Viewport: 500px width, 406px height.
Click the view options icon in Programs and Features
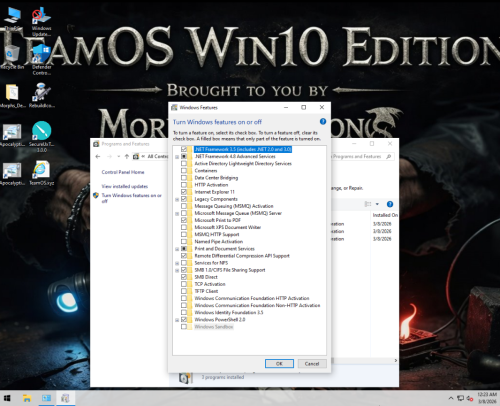[x=368, y=204]
